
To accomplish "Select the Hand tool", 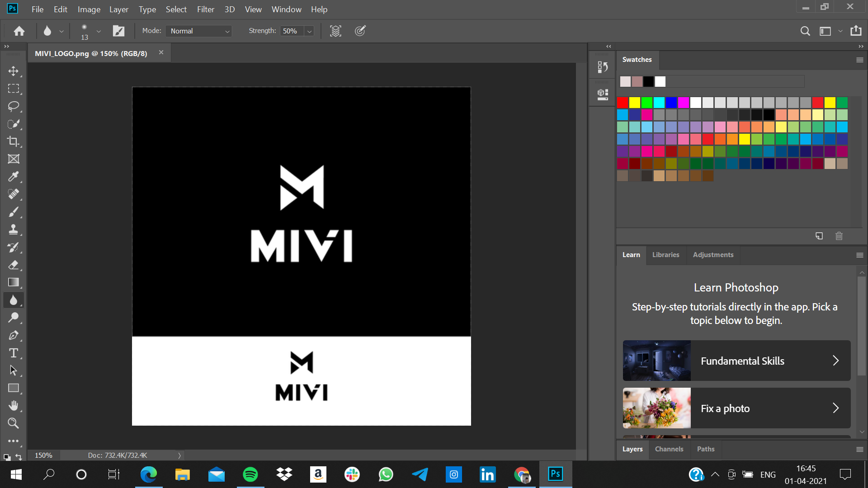I will [x=14, y=406].
